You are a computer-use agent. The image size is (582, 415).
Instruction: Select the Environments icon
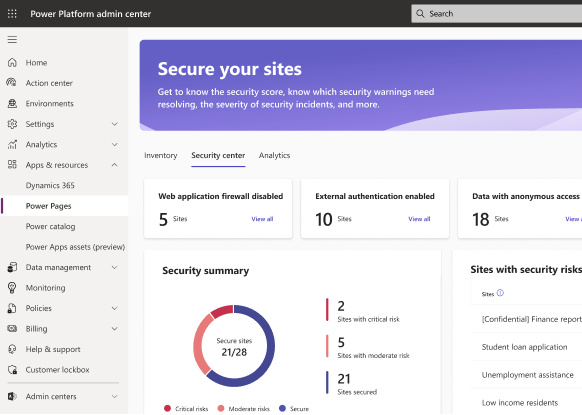pos(12,103)
